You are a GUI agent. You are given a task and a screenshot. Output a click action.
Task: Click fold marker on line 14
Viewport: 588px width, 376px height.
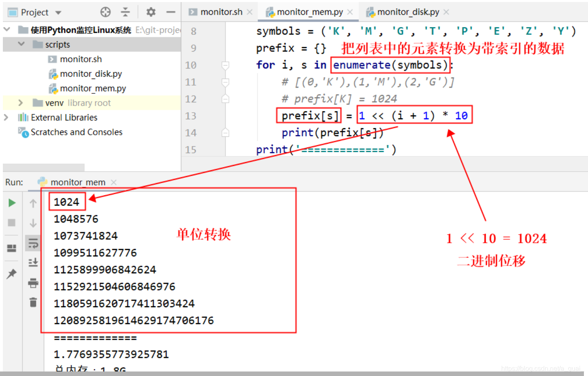pyautogui.click(x=225, y=133)
